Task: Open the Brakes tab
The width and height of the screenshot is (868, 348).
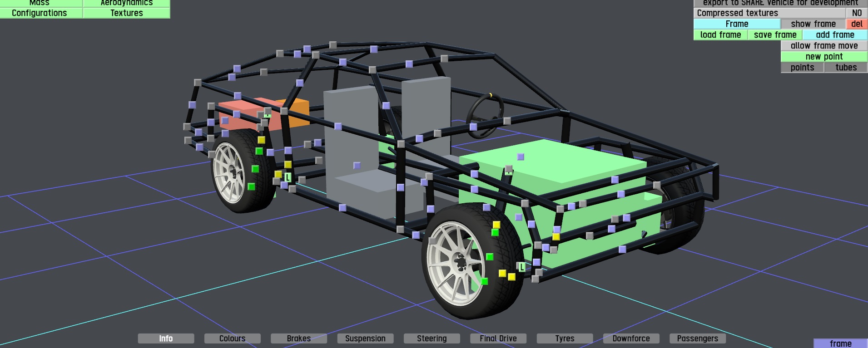Action: 298,338
